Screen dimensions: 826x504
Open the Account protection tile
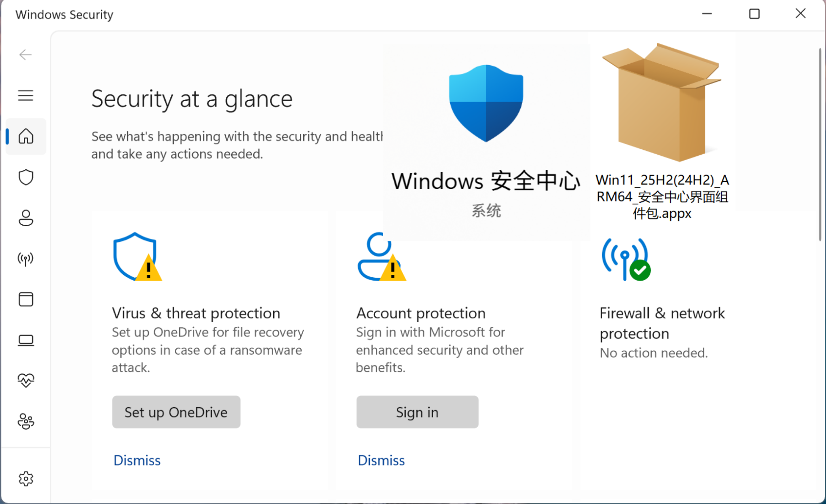tap(421, 313)
